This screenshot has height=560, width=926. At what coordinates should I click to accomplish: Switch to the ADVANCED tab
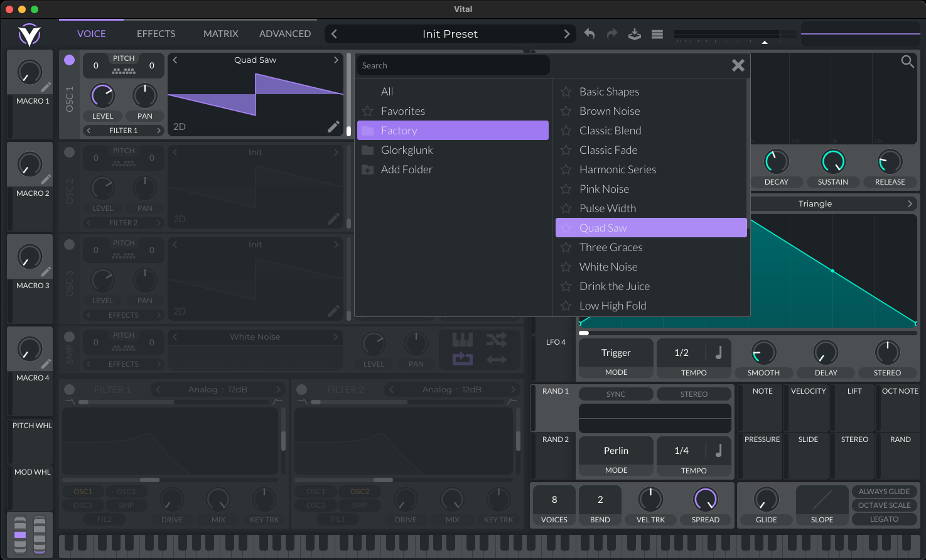285,34
